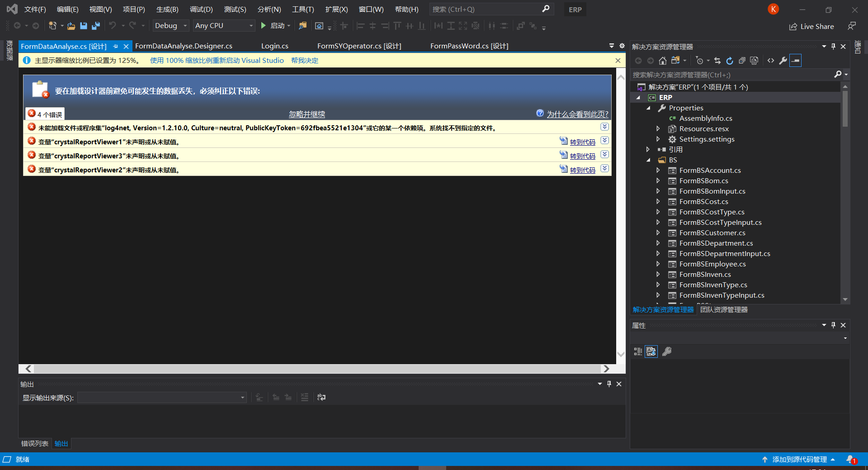Click the Save icon in toolbar
This screenshot has height=470, width=868.
[x=83, y=26]
